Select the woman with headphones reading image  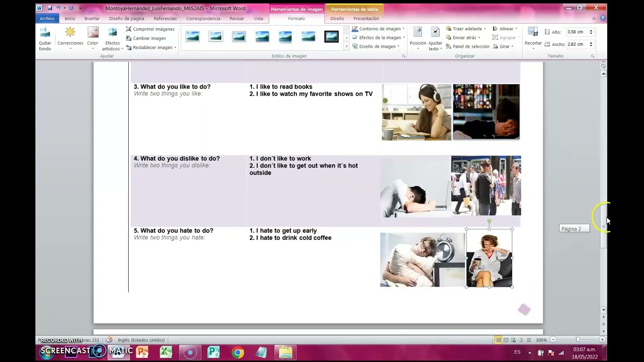pos(417,112)
